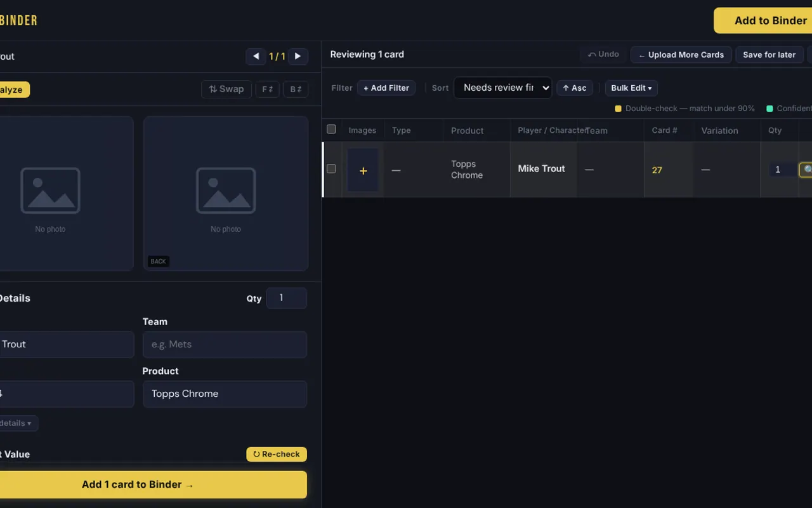Viewport: 812px width, 508px height.
Task: Click the player name field containing Trout
Action: 67,344
